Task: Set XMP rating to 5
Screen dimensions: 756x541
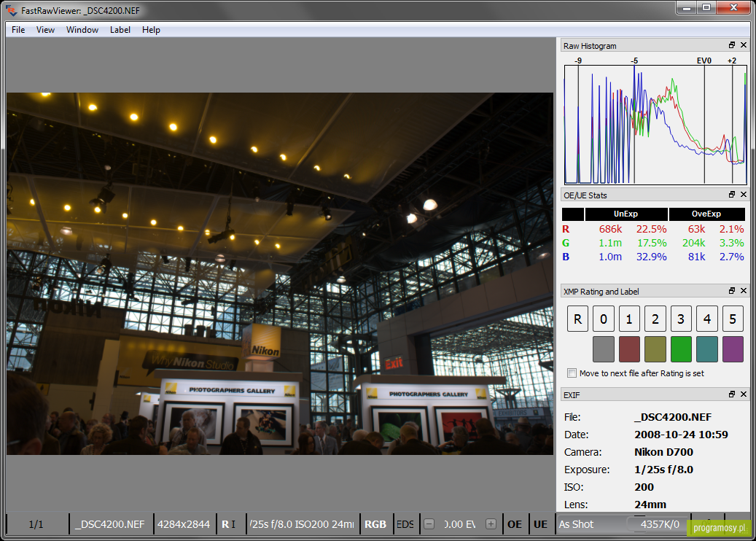Action: 733,319
